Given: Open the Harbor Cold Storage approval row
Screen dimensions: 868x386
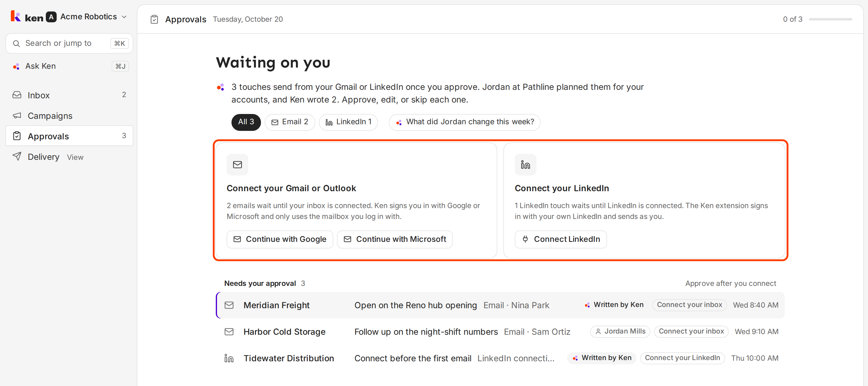Looking at the screenshot, I should click(501, 332).
